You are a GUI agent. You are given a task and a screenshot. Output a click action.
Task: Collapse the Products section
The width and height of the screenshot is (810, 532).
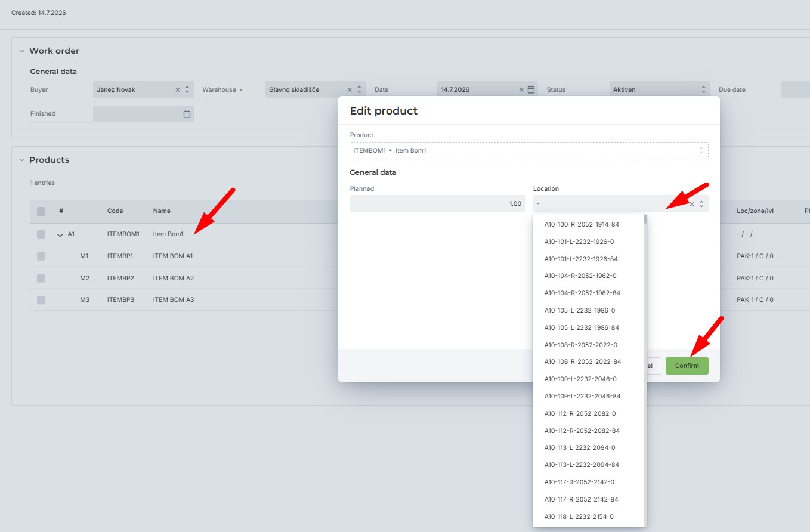(21, 160)
